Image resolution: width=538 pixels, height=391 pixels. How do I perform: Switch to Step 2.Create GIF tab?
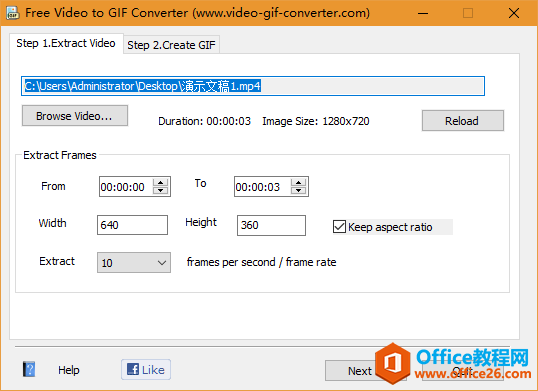(171, 45)
